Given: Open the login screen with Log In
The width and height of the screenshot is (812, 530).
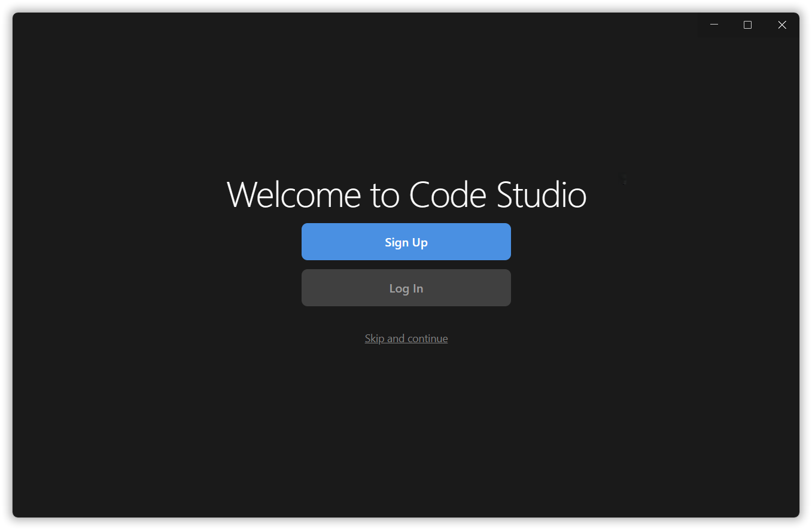Looking at the screenshot, I should (406, 288).
